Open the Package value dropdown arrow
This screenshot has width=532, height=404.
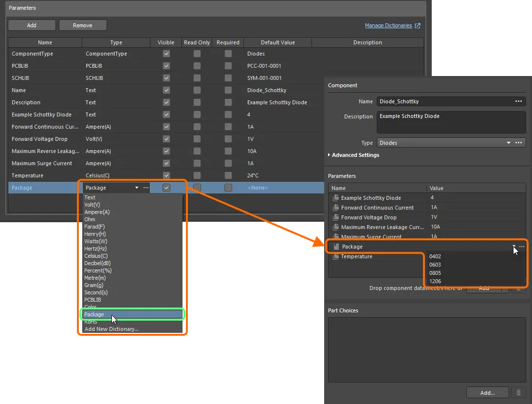coord(514,247)
